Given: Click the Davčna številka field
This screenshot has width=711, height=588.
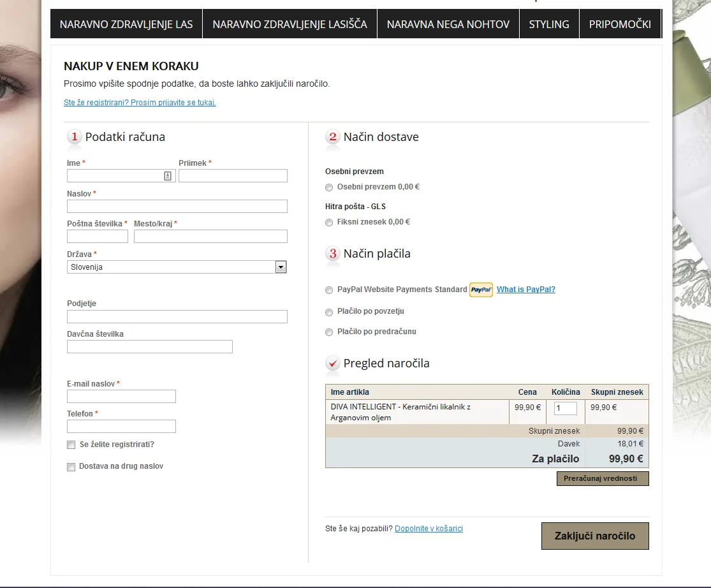Looking at the screenshot, I should click(x=150, y=347).
